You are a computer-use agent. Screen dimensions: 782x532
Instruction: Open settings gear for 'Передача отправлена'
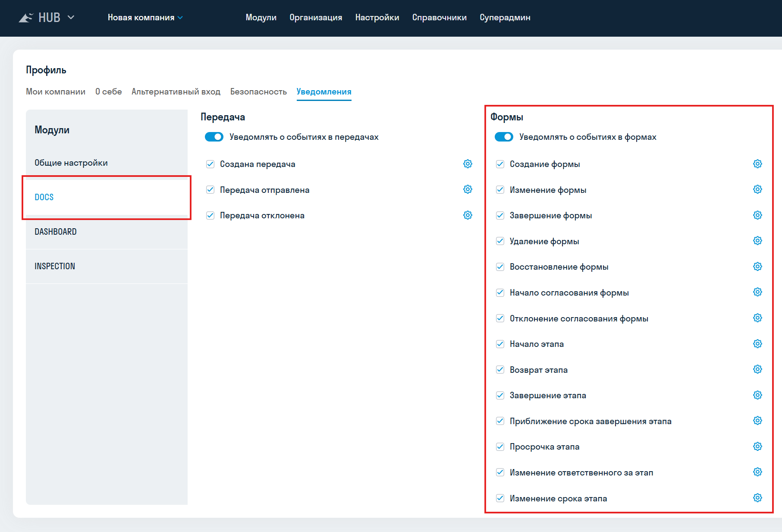(468, 189)
